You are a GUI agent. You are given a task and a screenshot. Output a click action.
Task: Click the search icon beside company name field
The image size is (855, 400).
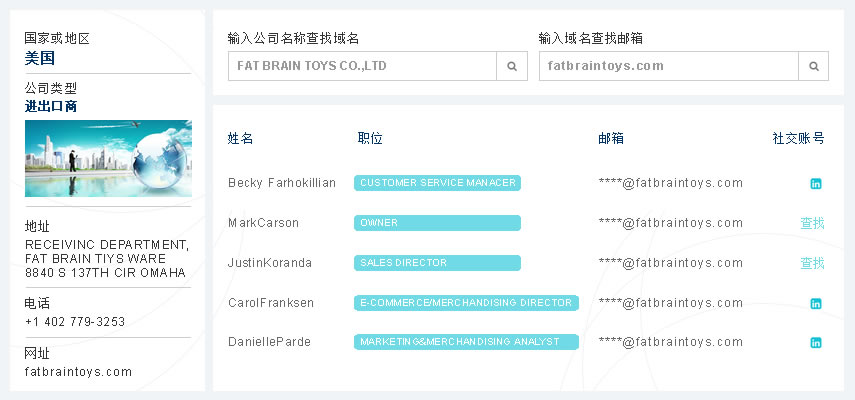point(512,66)
